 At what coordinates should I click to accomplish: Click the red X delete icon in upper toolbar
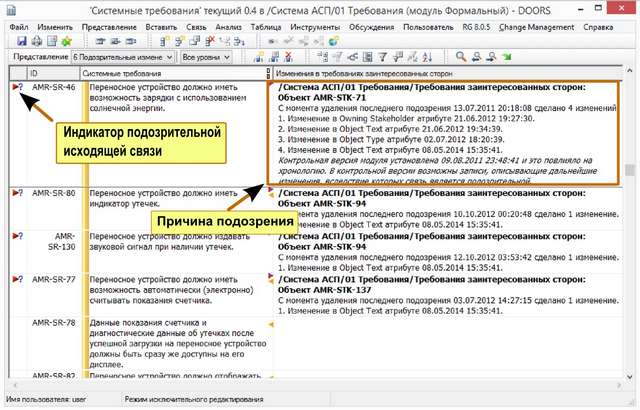coord(210,41)
